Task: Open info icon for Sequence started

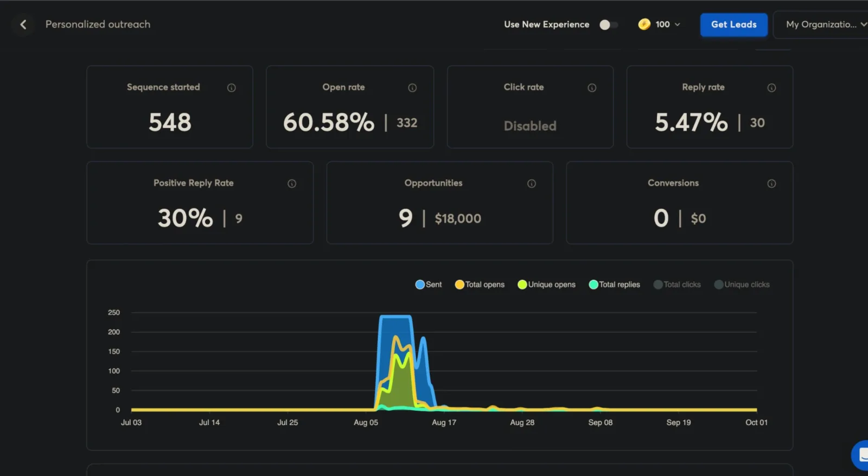Action: pos(232,88)
